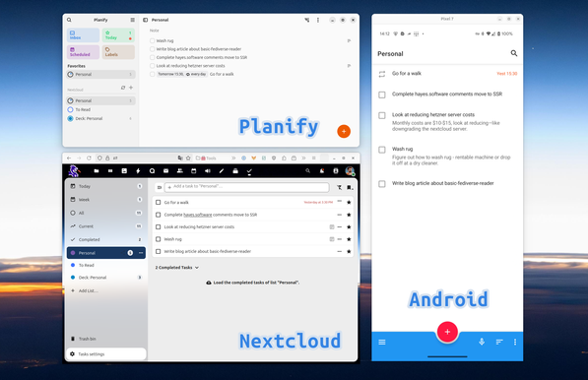The image size is (588, 380).
Task: Open Scheduled view in Planify
Action: (84, 52)
